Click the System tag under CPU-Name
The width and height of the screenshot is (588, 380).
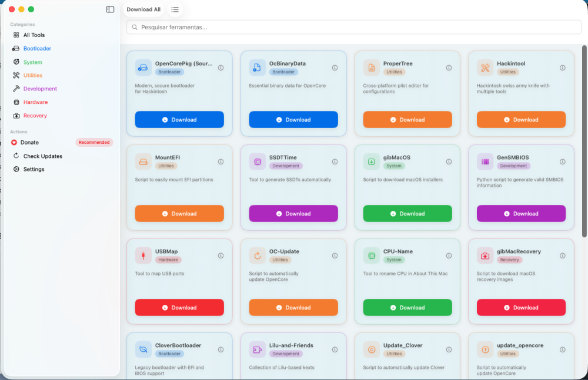coord(394,260)
